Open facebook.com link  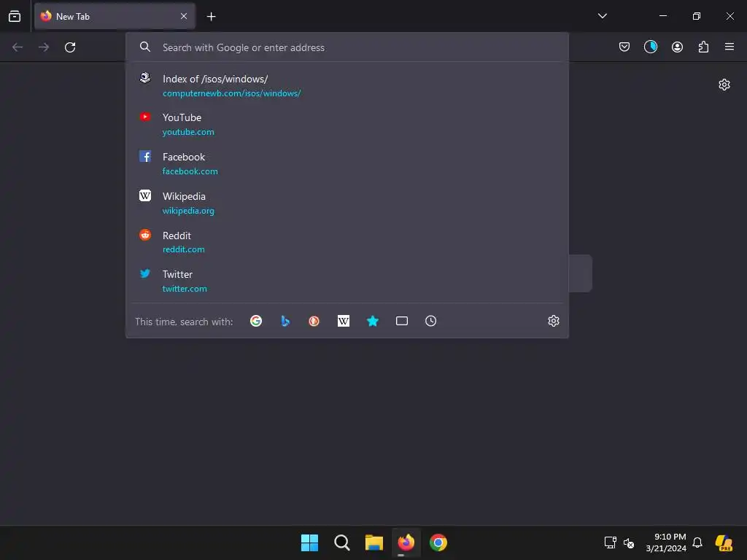(x=190, y=171)
